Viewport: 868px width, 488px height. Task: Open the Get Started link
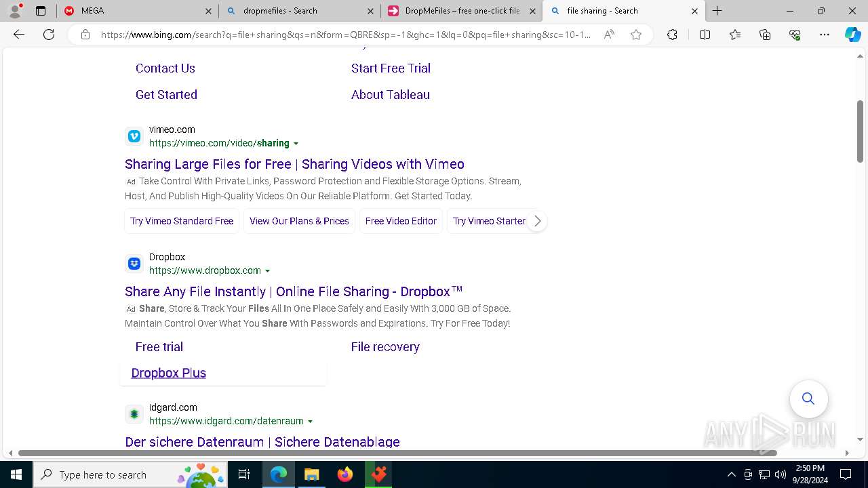tap(166, 95)
